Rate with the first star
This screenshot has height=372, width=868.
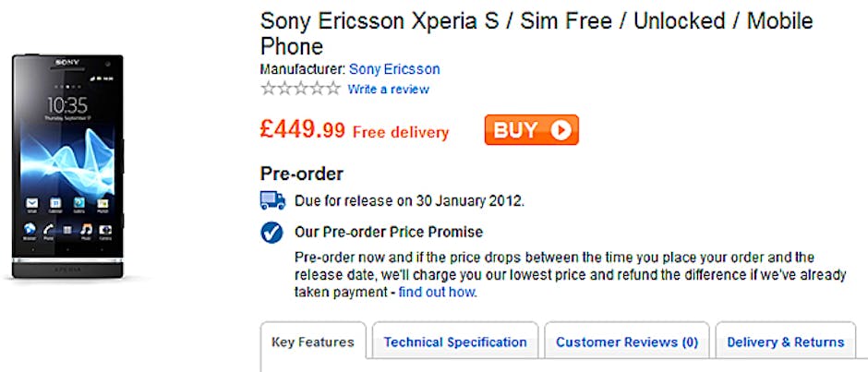[269, 89]
